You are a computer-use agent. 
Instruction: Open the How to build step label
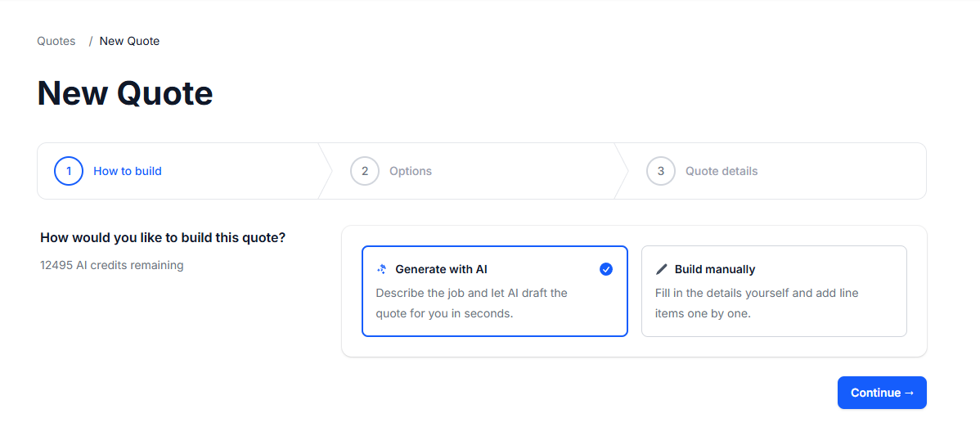128,171
